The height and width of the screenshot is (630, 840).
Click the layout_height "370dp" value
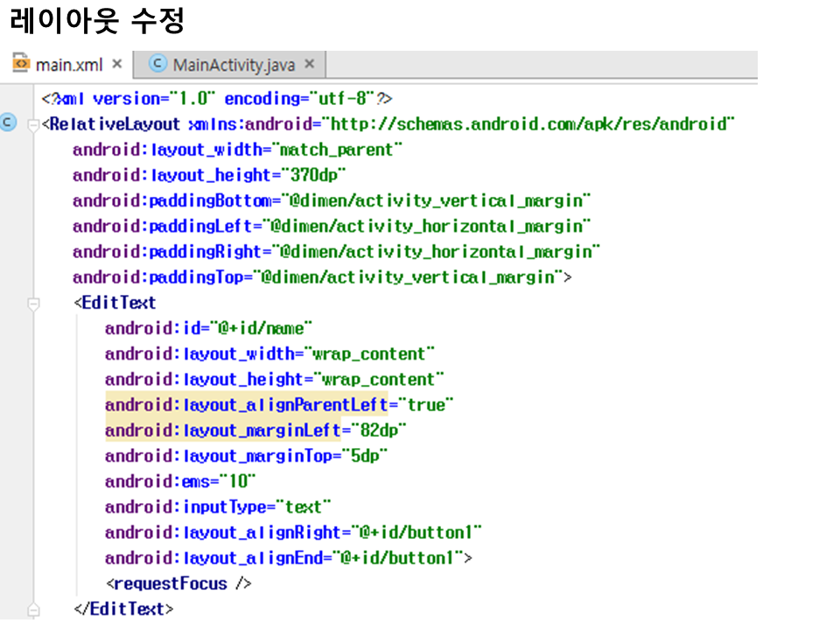click(x=313, y=175)
